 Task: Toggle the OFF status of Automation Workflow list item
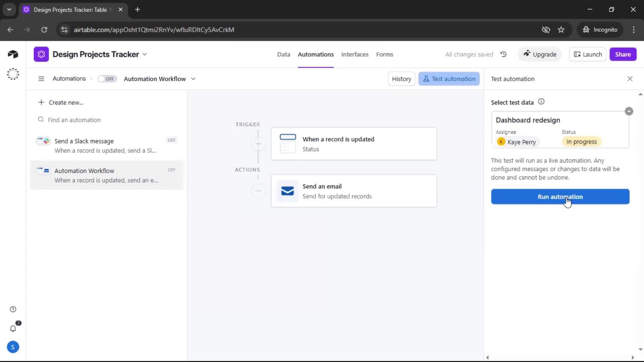[172, 170]
